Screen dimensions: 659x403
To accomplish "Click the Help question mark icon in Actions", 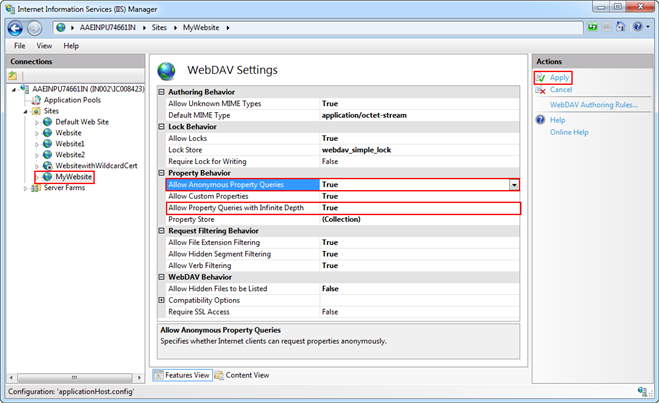I will tap(540, 120).
